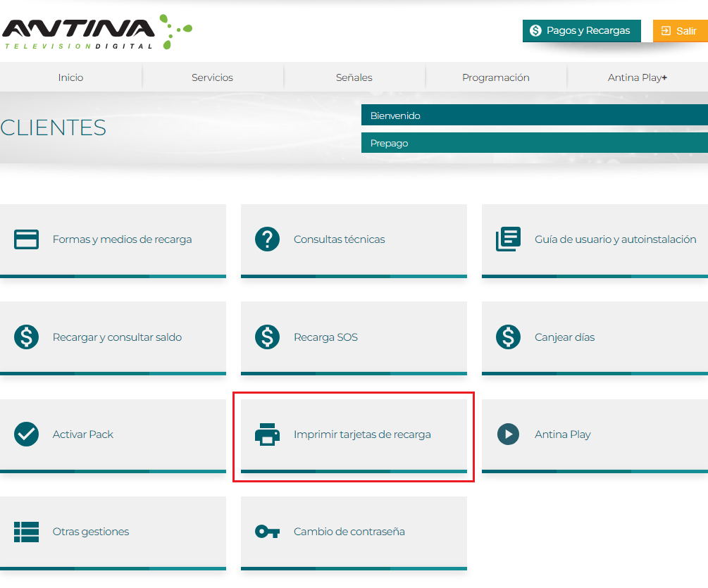Click the dollar icon beside Recargar y consultar saldo
Image resolution: width=708 pixels, height=588 pixels.
(26, 337)
